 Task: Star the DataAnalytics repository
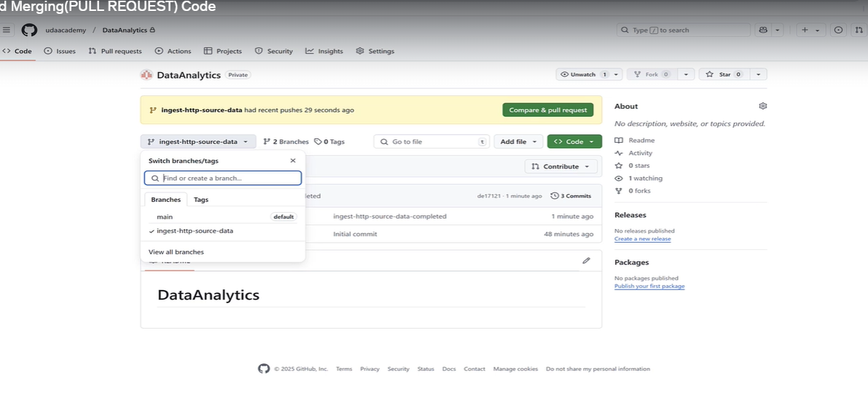pyautogui.click(x=724, y=74)
